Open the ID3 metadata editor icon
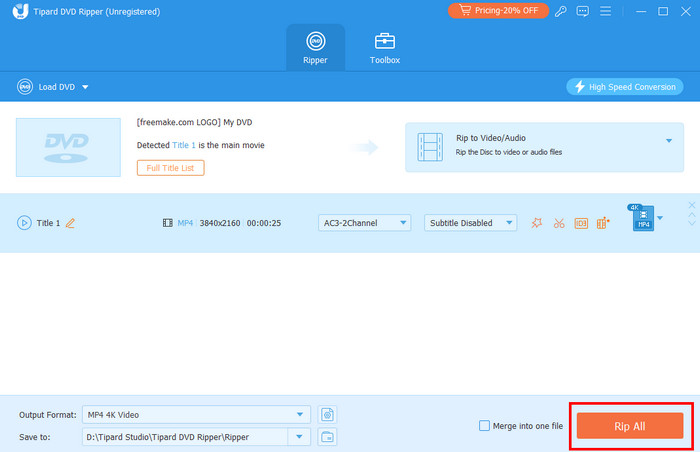The image size is (700, 452). 581,223
